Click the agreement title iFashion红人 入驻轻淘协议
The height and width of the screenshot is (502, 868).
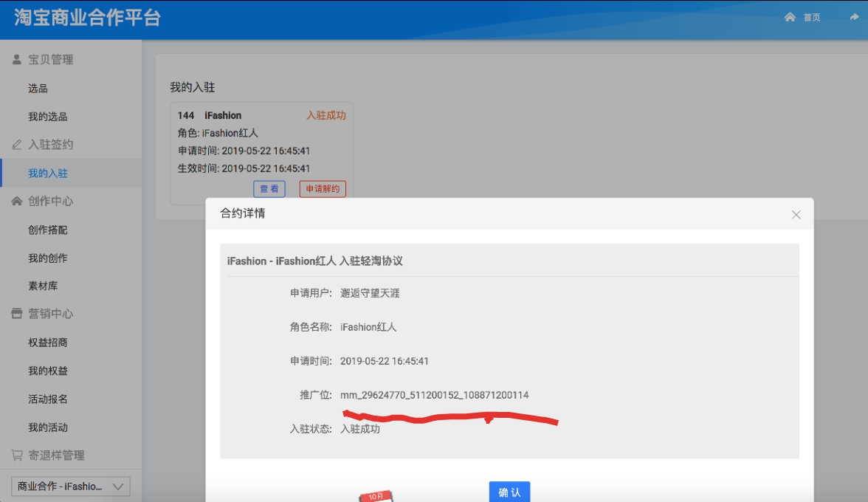340,261
